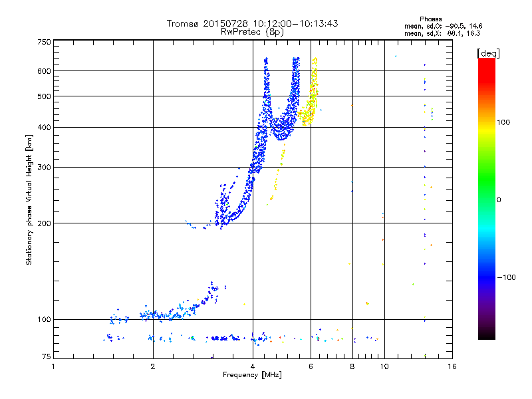Click the 'mean, sd,X: 88.1, 16.3' line

442,33
